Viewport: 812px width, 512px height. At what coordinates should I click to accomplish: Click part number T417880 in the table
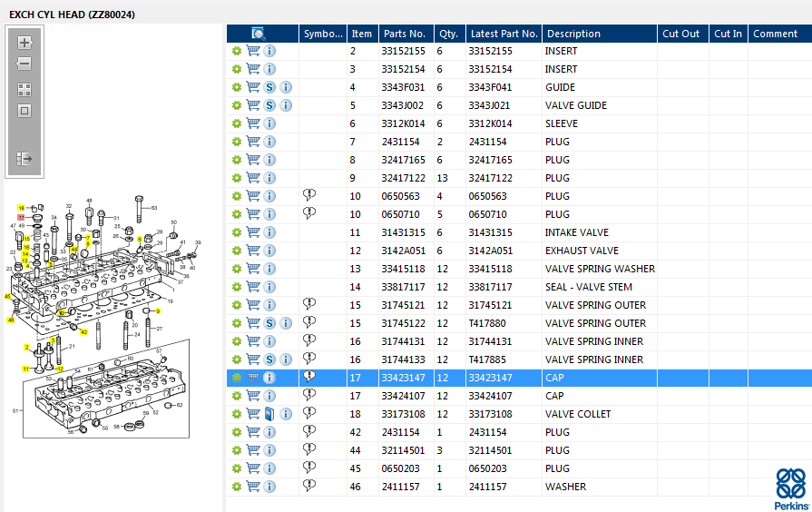[x=487, y=323]
